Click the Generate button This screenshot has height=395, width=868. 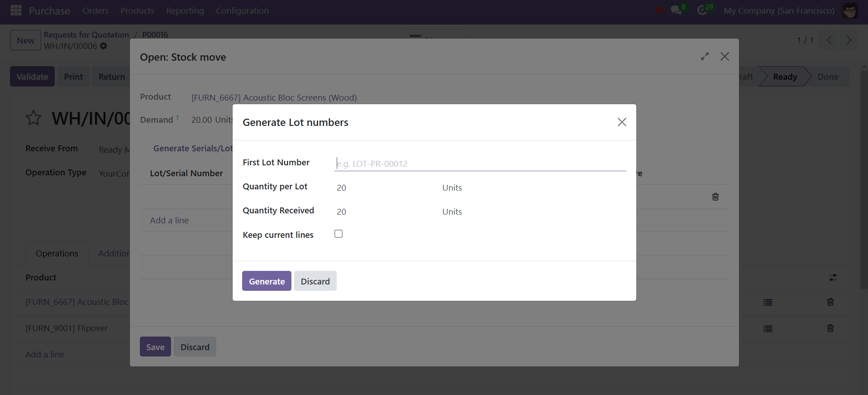click(267, 281)
